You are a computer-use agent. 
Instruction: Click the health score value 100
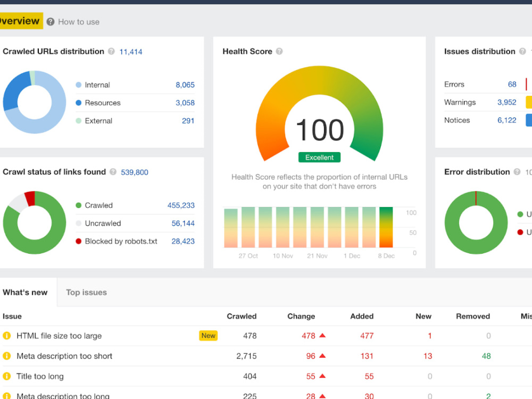pos(320,130)
